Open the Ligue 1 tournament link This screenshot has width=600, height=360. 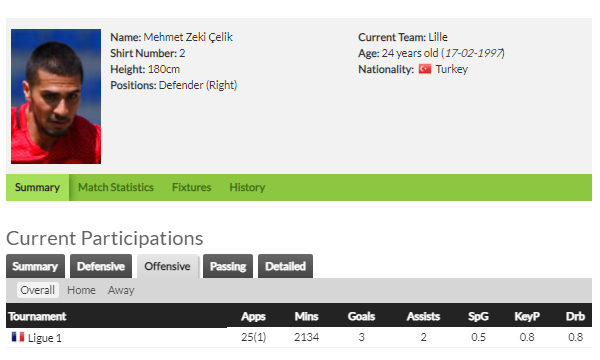44,338
